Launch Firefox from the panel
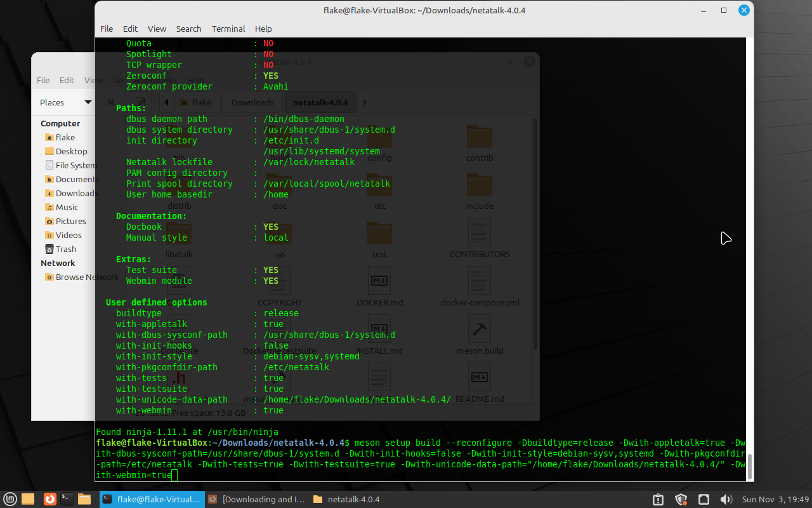812x508 pixels. tap(49, 499)
